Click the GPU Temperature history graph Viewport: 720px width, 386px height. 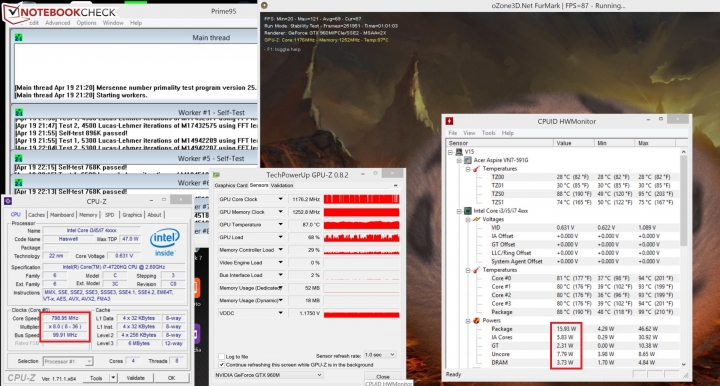pos(361,224)
